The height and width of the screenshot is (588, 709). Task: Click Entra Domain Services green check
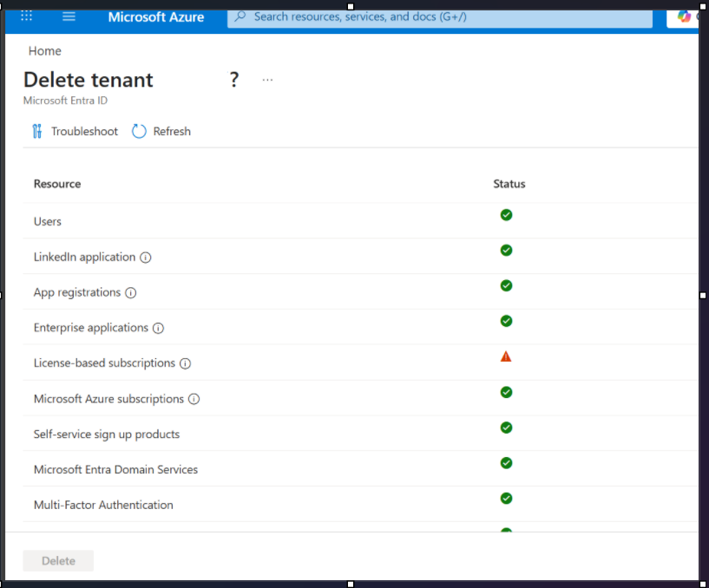(507, 463)
